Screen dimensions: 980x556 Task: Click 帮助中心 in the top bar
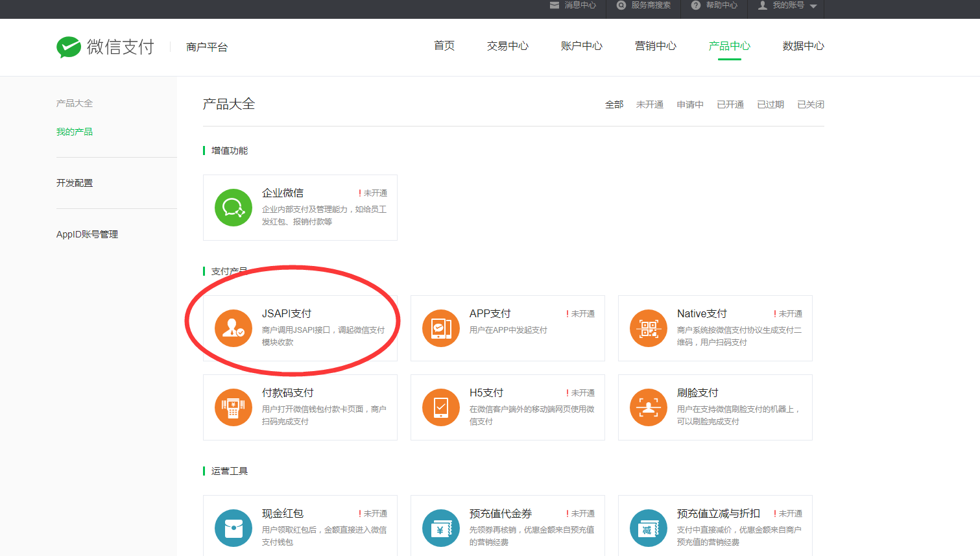pyautogui.click(x=722, y=5)
